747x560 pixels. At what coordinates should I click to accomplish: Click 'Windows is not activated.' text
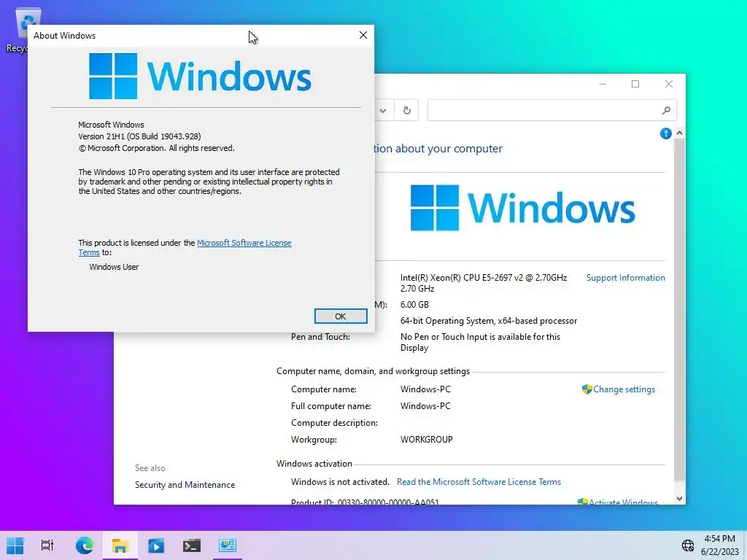[340, 482]
